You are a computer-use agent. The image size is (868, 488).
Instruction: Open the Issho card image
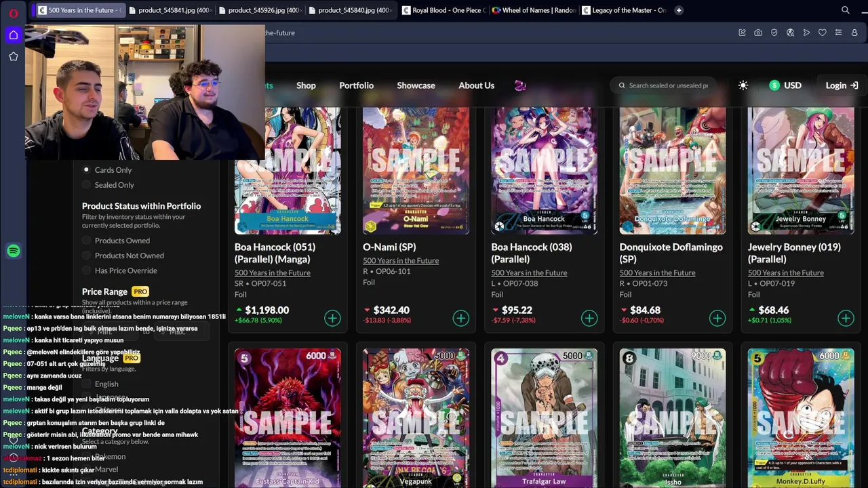(672, 418)
